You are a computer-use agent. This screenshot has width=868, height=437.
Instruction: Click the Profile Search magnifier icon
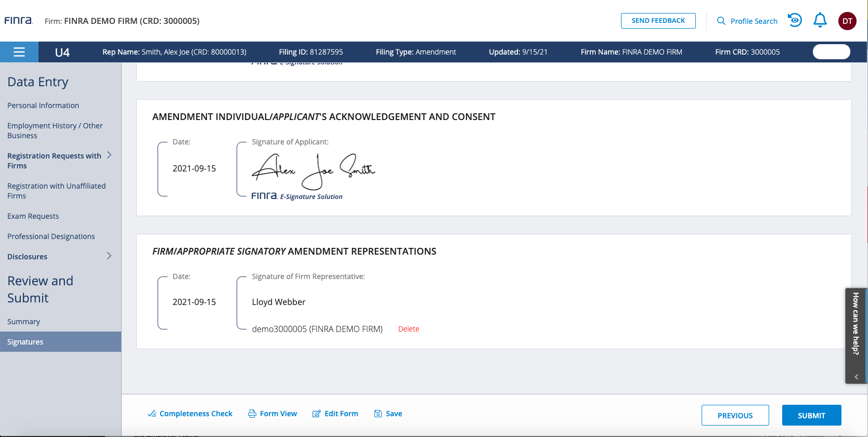[x=721, y=21]
